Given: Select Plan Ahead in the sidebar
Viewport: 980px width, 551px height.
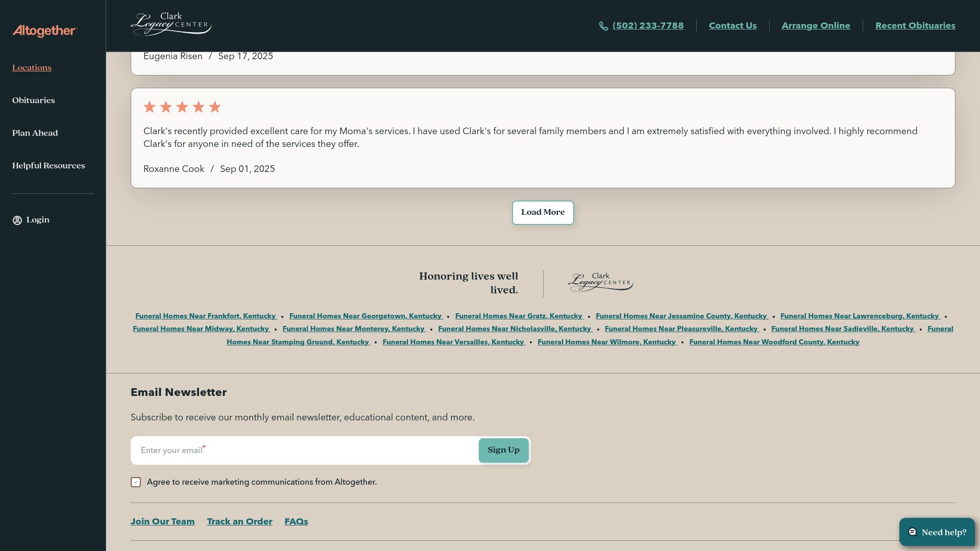Looking at the screenshot, I should [35, 133].
